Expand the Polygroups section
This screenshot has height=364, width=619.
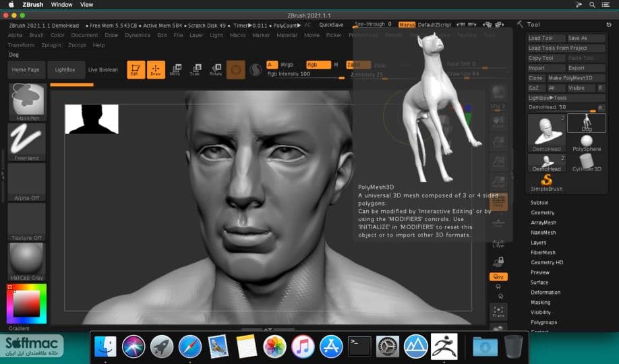click(x=543, y=322)
